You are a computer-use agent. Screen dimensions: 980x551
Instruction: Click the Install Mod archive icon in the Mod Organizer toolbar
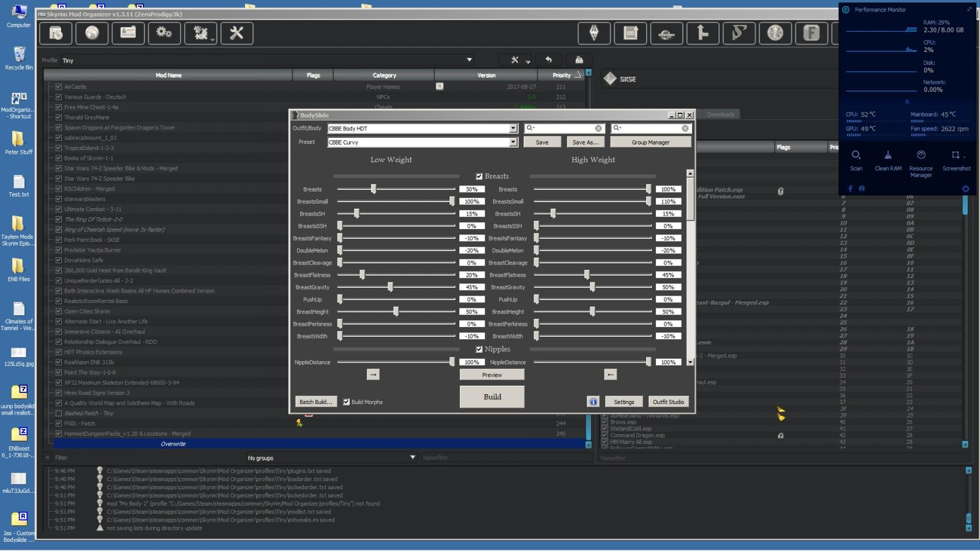[x=56, y=33]
